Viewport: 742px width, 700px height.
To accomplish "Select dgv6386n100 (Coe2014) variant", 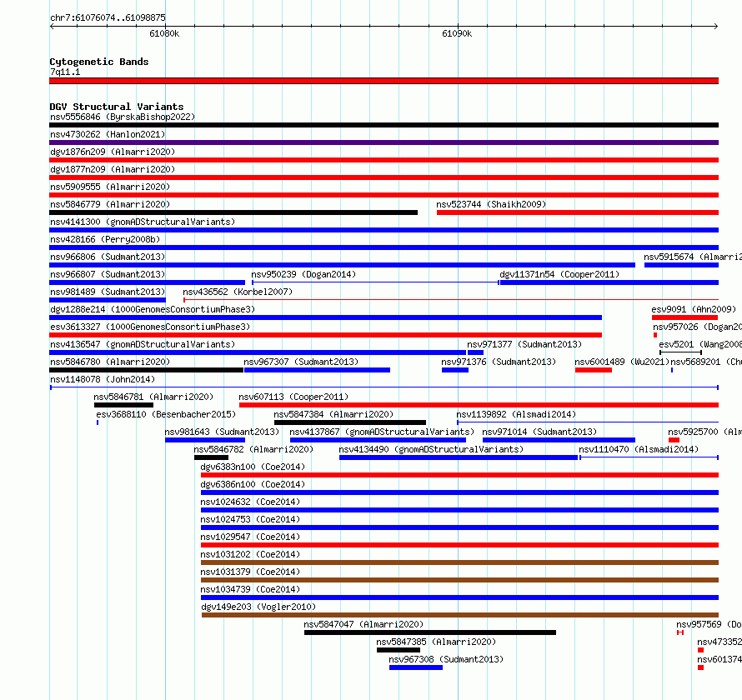I will [253, 484].
